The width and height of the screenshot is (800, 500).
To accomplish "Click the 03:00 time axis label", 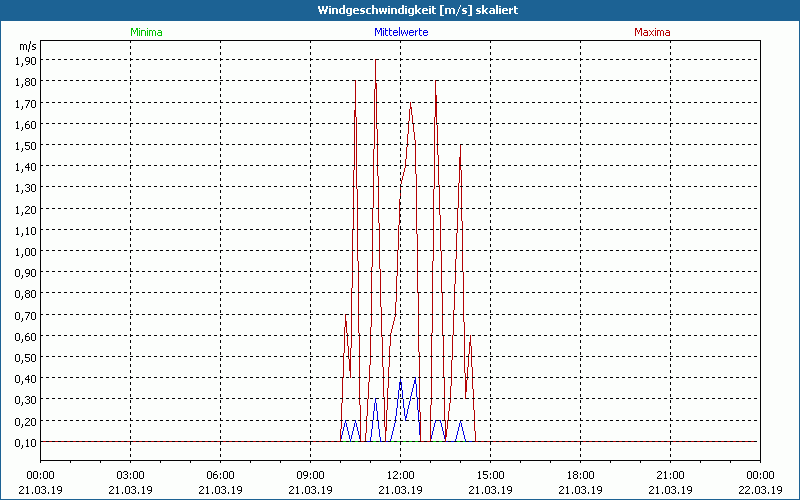I will 131,475.
